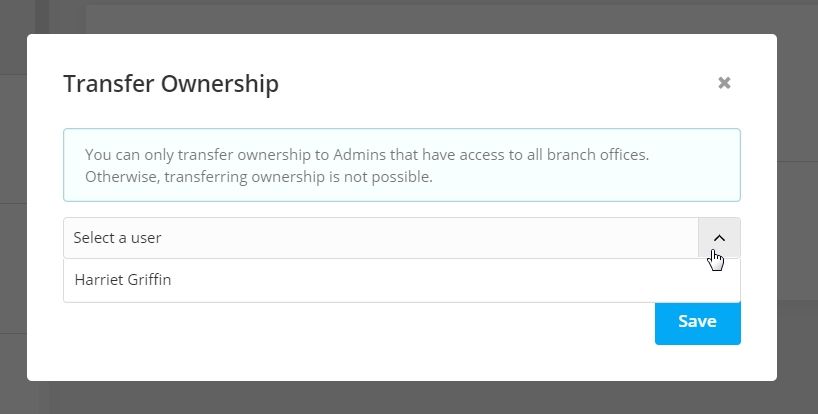Open the 'Select a user' combo box
This screenshot has height=414, width=818.
tap(402, 238)
